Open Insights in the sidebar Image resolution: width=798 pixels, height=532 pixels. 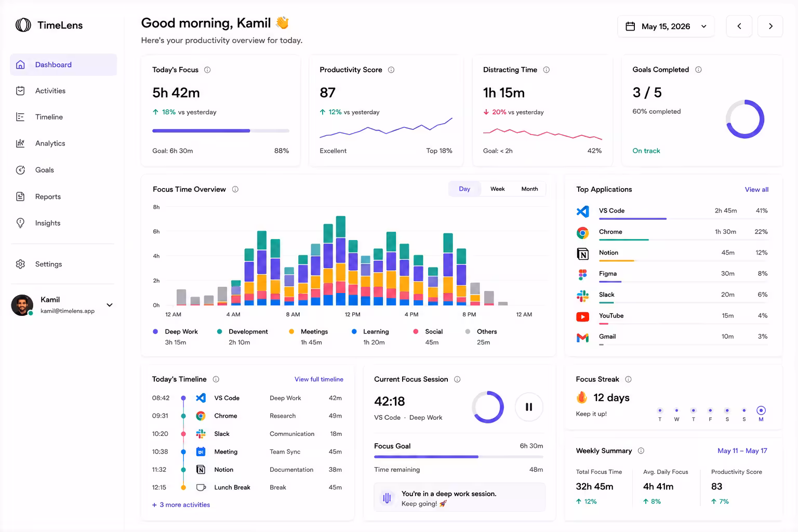pyautogui.click(x=63, y=223)
